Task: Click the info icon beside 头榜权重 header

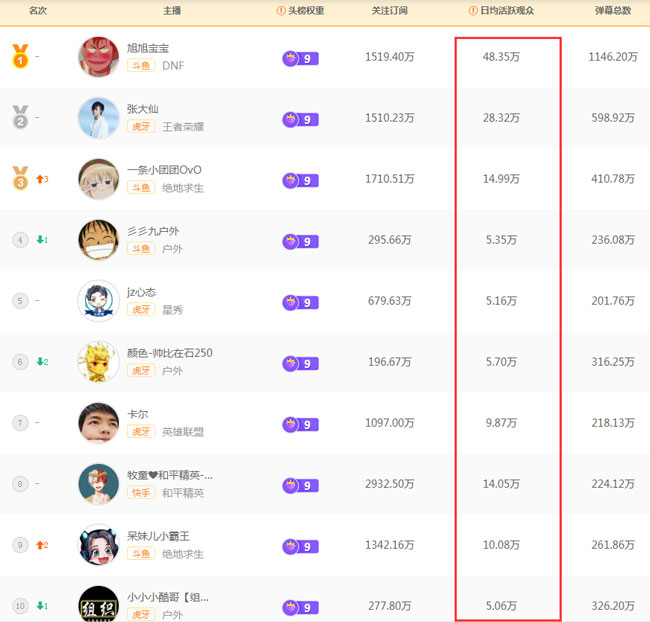Action: (281, 11)
